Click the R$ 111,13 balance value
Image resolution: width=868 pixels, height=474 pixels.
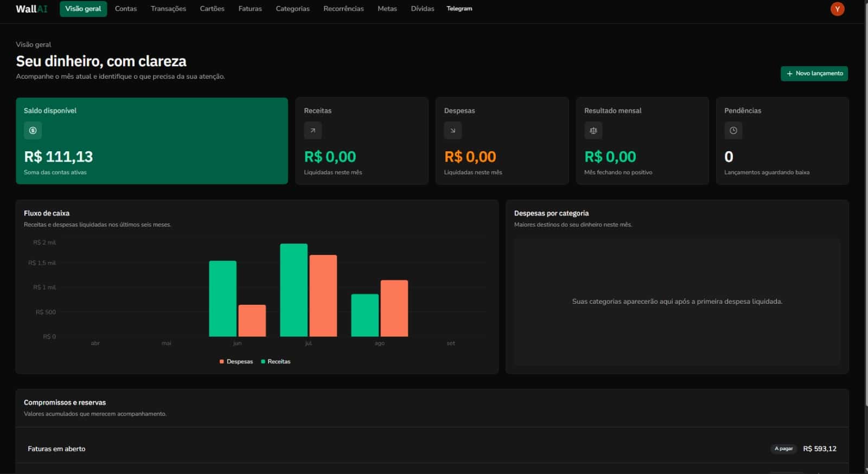pos(59,157)
